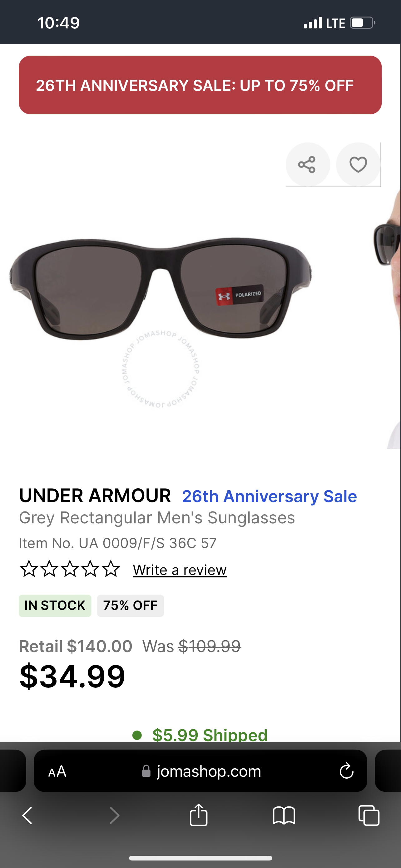Add sunglasses to wishlist heart icon
This screenshot has height=868, width=401.
tap(358, 164)
